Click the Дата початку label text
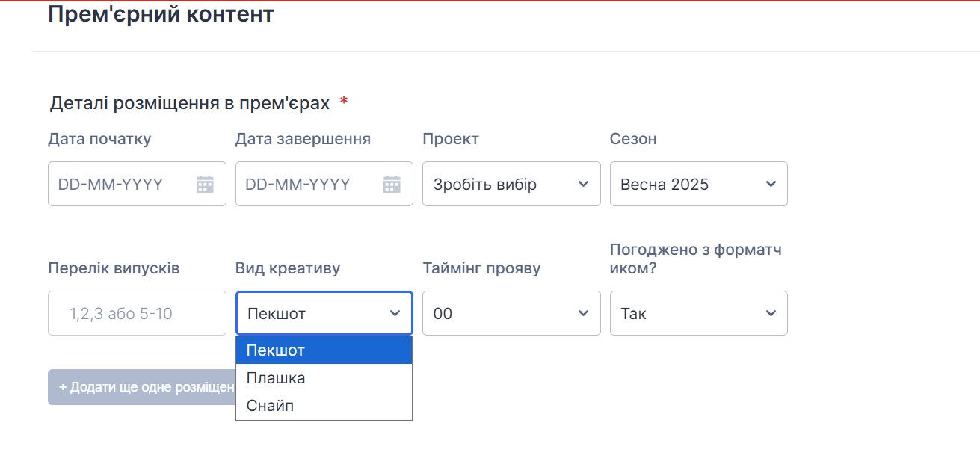Viewport: 980px width, 476px height. (x=99, y=139)
